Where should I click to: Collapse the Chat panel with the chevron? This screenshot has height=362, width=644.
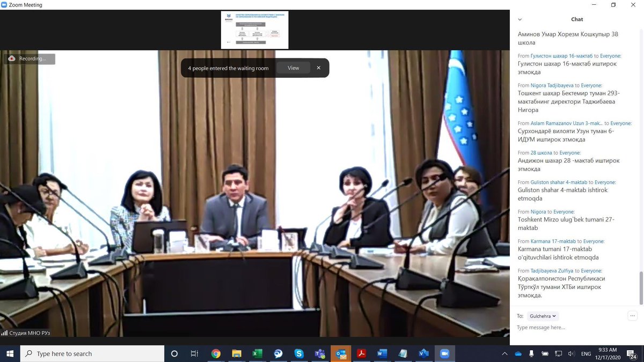click(519, 19)
